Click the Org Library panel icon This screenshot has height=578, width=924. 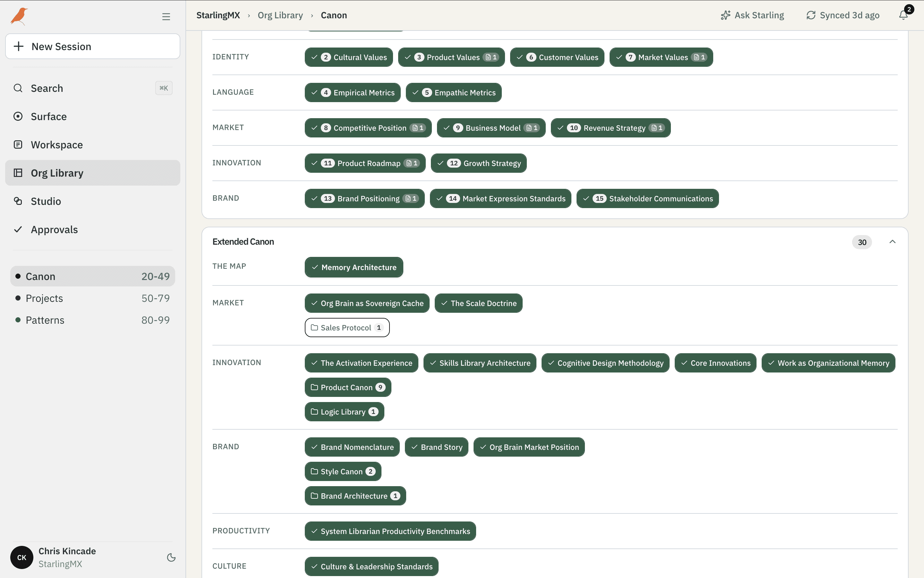coord(18,173)
